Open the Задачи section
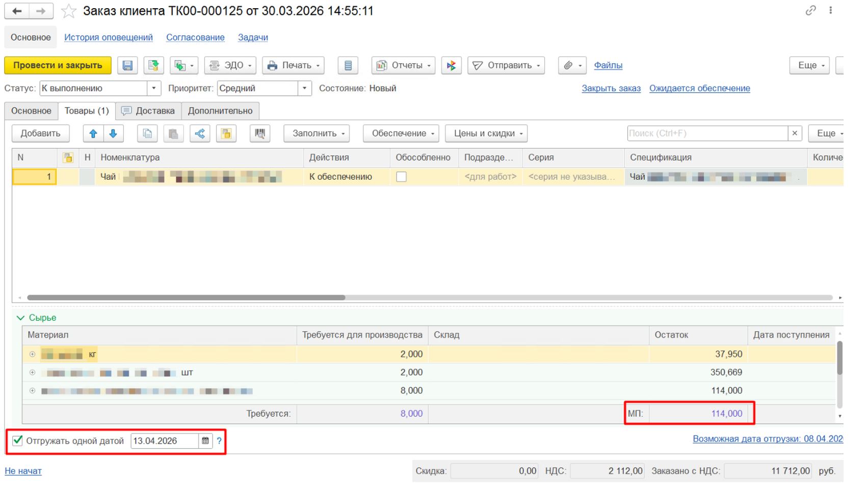 coord(253,37)
